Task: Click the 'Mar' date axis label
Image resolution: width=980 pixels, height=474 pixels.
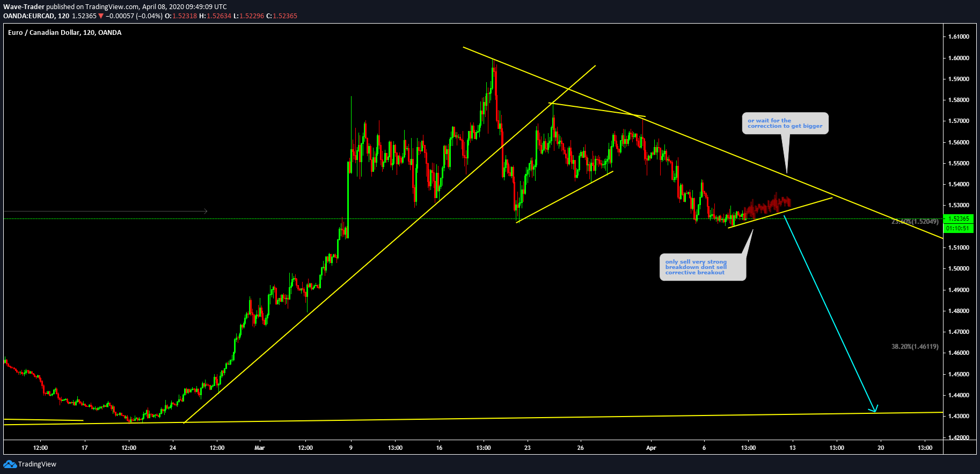Action: (260, 448)
